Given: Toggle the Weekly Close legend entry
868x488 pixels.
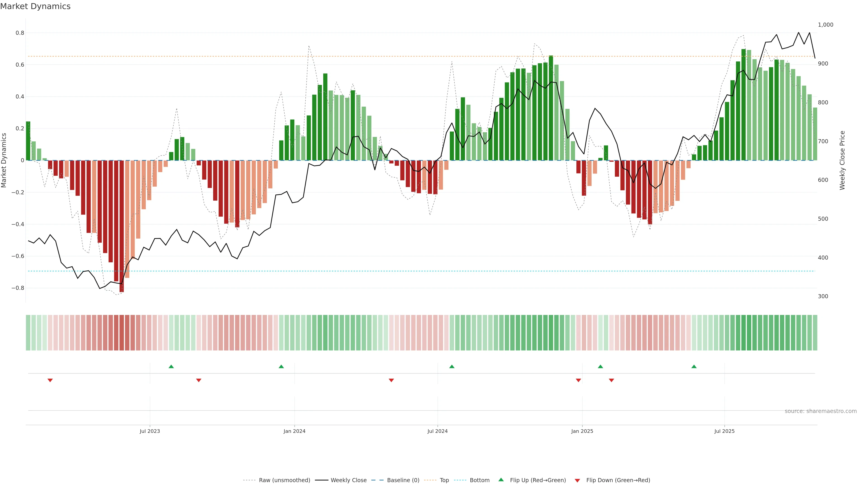Looking at the screenshot, I should tap(348, 480).
